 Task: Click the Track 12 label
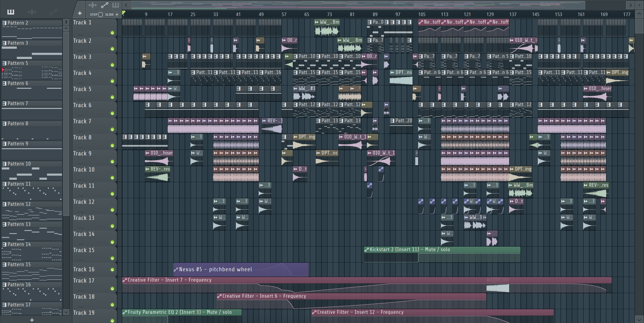tap(84, 202)
